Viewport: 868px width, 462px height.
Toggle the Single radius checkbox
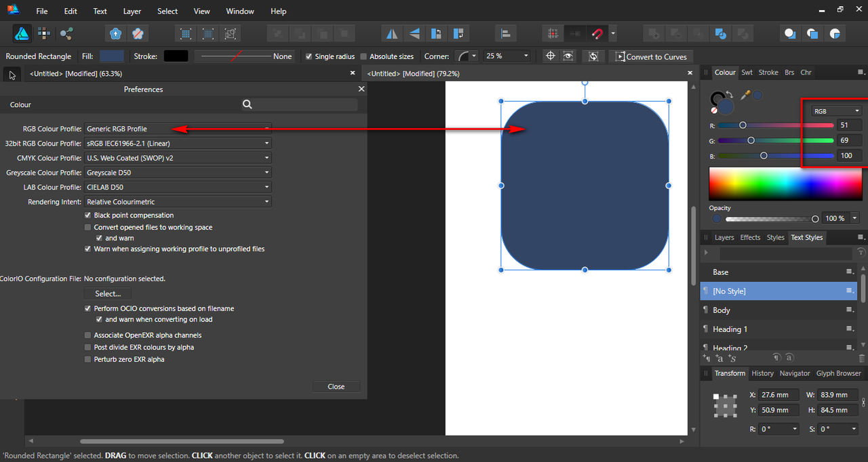(x=309, y=56)
